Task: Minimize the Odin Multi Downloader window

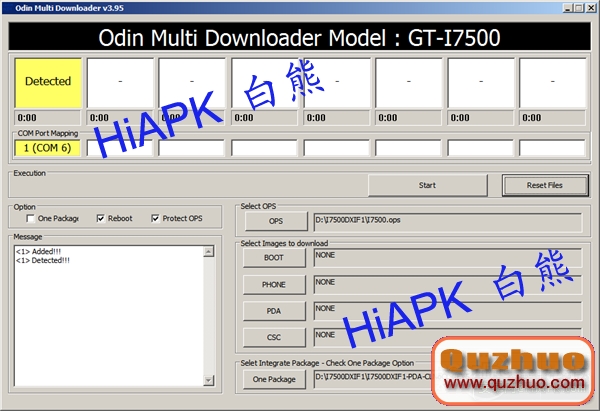Action: click(x=568, y=8)
